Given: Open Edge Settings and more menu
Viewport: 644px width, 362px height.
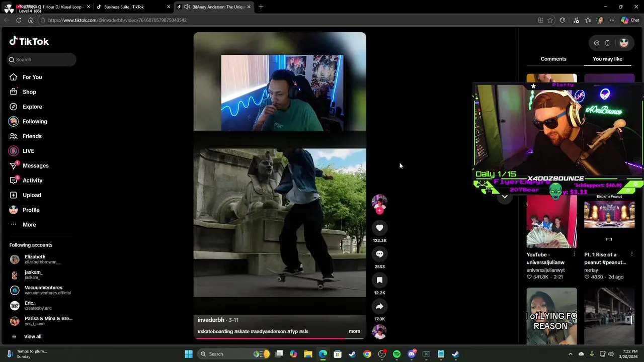Looking at the screenshot, I should [612, 20].
